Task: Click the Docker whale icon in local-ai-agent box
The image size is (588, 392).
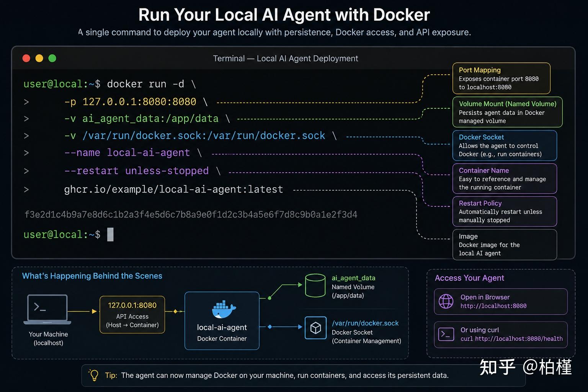Action: pos(224,309)
